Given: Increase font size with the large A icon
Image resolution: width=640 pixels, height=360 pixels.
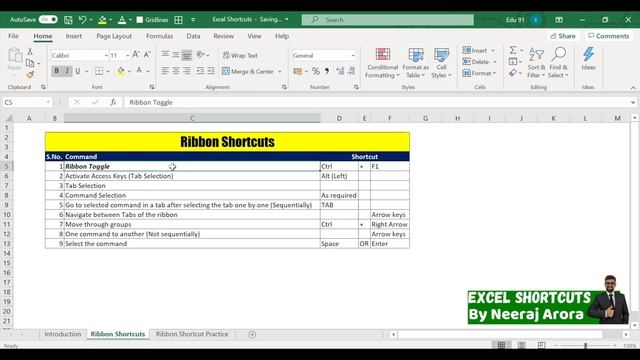Looking at the screenshot, I should click(x=136, y=55).
